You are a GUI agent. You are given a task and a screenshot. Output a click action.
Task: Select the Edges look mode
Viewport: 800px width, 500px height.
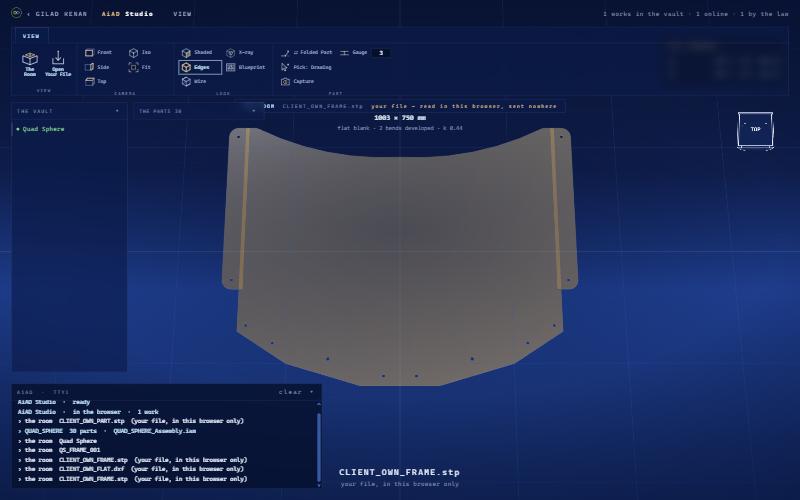pos(200,67)
